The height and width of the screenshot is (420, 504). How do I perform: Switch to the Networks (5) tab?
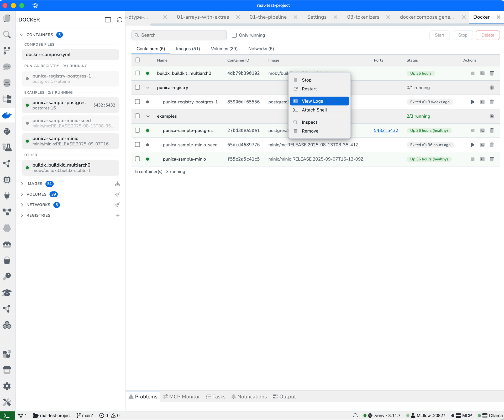[261, 49]
